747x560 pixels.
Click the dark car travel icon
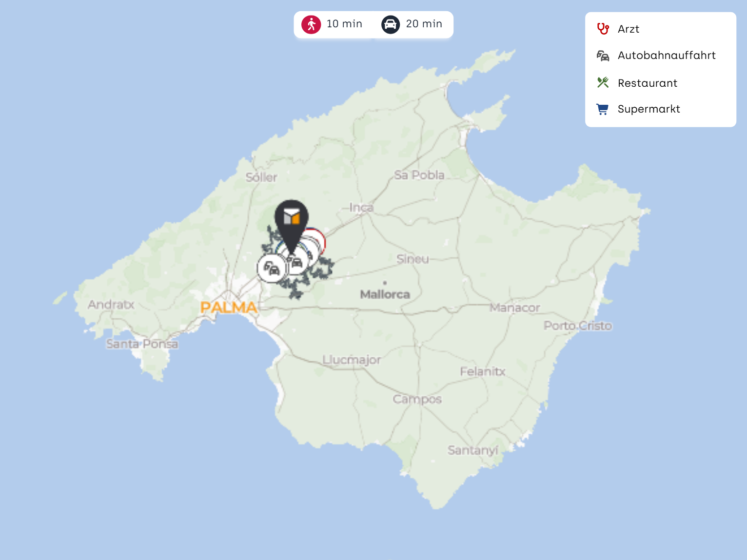pos(390,24)
